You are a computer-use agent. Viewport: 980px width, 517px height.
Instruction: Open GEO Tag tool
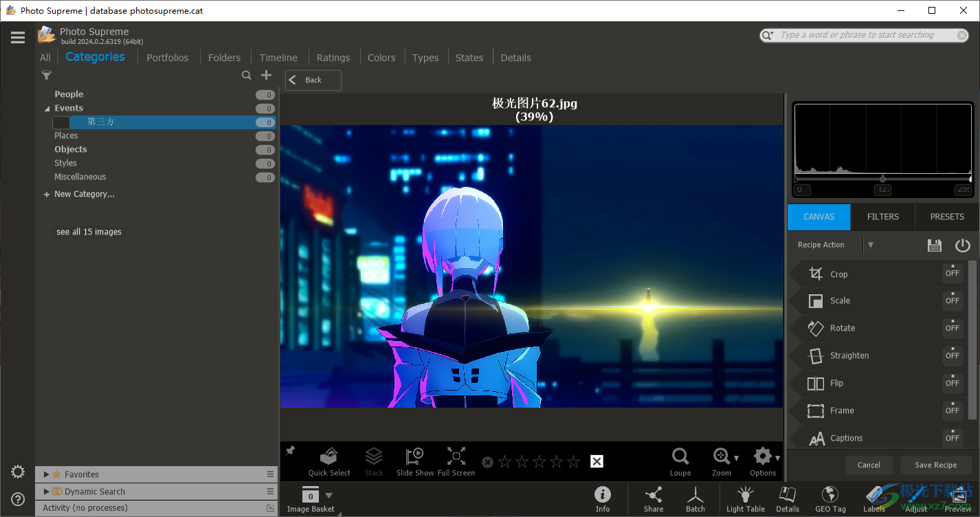pos(830,499)
